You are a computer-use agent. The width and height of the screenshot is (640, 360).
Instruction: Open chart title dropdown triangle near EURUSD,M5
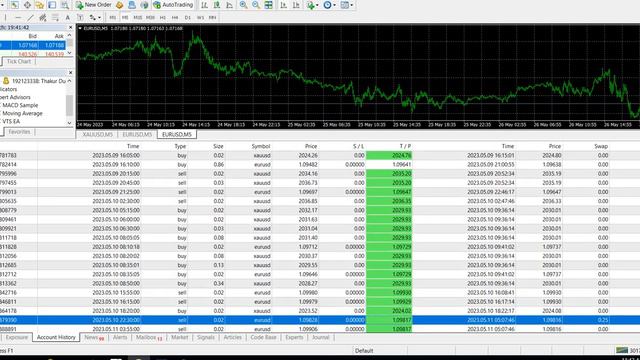[80, 28]
